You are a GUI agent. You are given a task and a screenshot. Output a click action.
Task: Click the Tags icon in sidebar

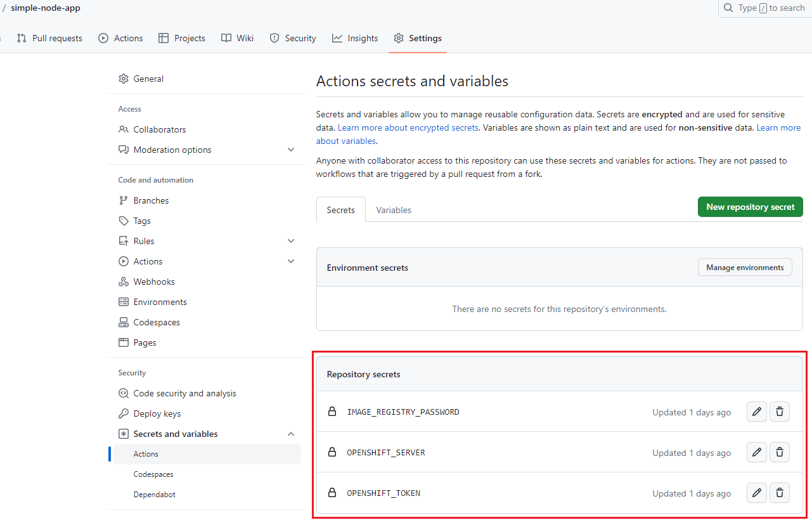(x=124, y=221)
